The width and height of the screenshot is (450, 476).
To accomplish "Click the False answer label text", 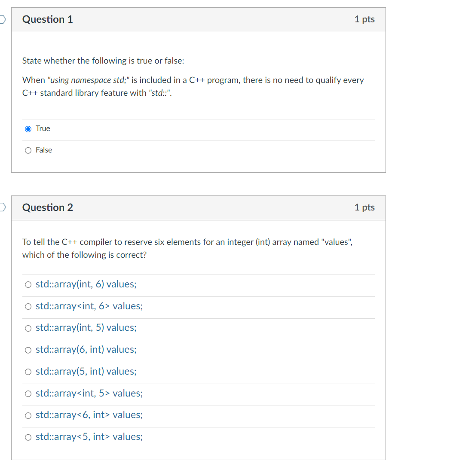I will click(44, 150).
